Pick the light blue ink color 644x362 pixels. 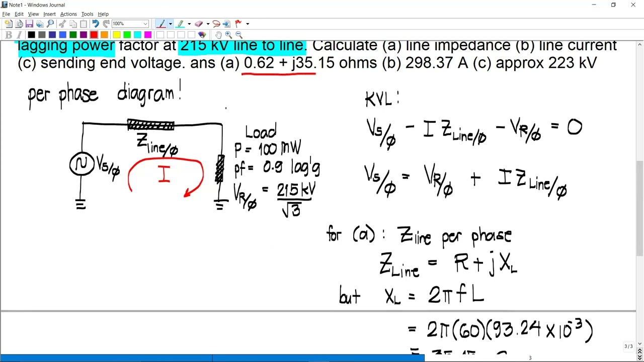pyautogui.click(x=62, y=35)
